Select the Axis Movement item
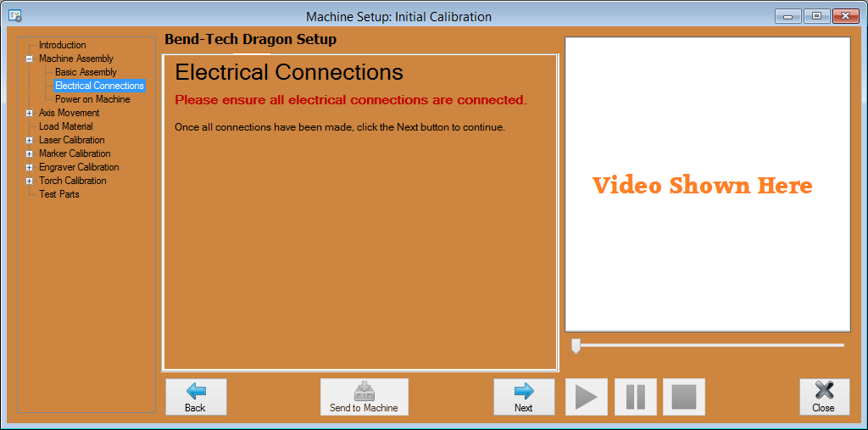This screenshot has height=430, width=868. point(70,113)
